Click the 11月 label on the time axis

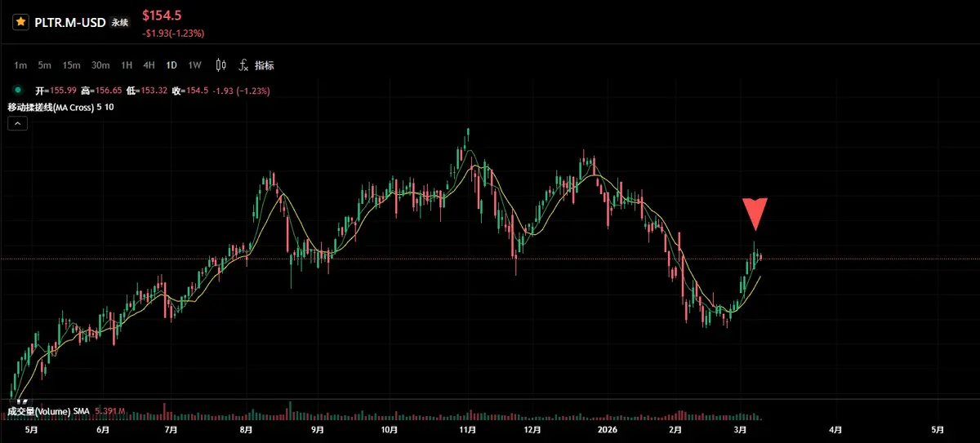[x=467, y=429]
